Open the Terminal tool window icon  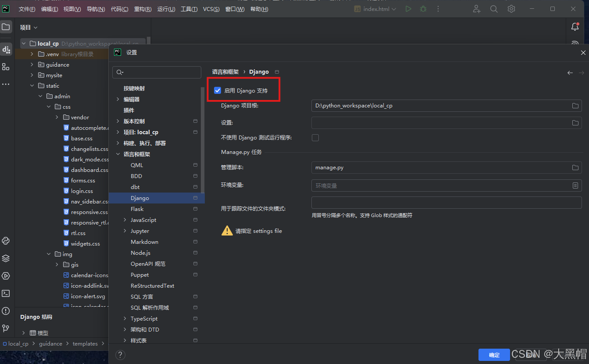[6, 293]
